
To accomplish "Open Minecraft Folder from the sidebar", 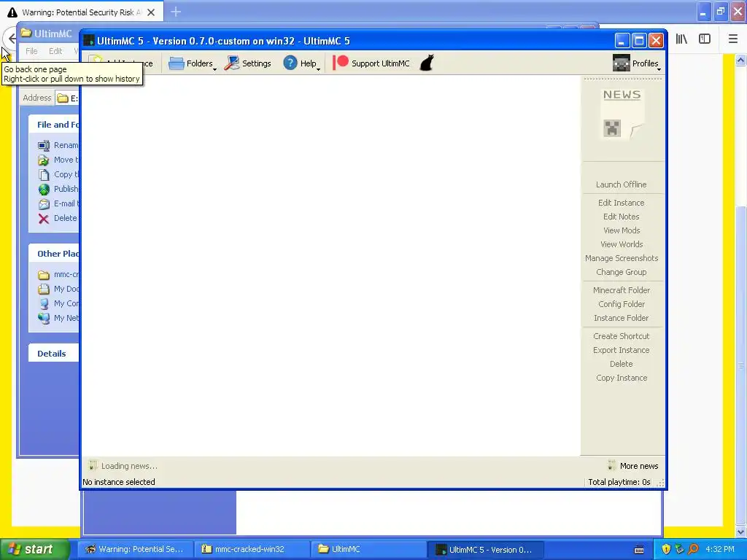I will click(x=622, y=290).
